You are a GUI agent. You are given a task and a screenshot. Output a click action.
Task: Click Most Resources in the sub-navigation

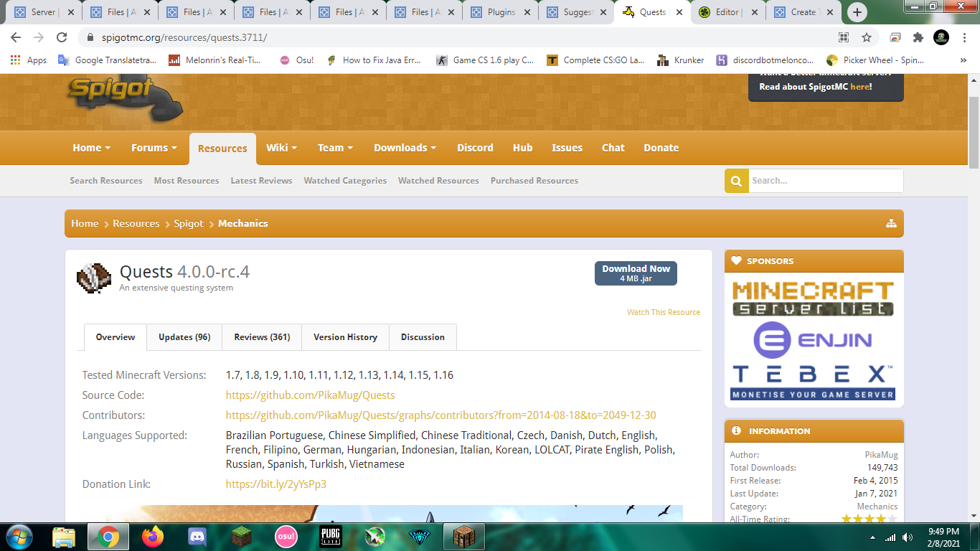coord(187,181)
